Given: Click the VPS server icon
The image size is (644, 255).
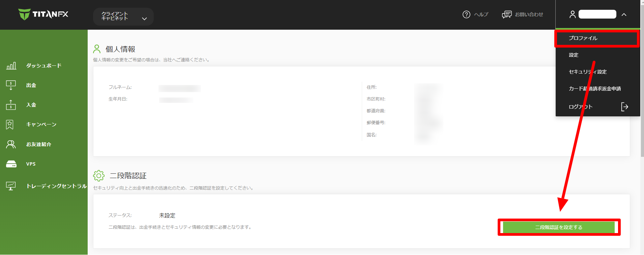Looking at the screenshot, I should (11, 164).
